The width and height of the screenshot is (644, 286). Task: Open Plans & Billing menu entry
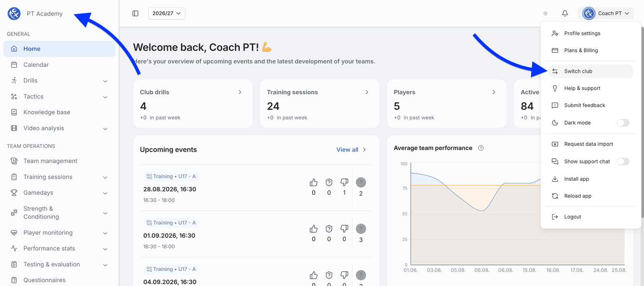point(591,50)
